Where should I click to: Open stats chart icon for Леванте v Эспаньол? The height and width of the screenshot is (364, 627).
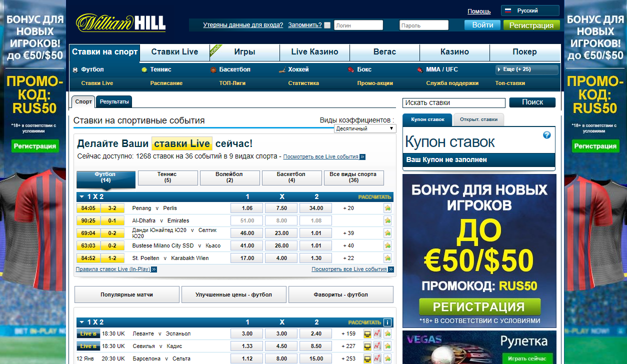point(377,333)
